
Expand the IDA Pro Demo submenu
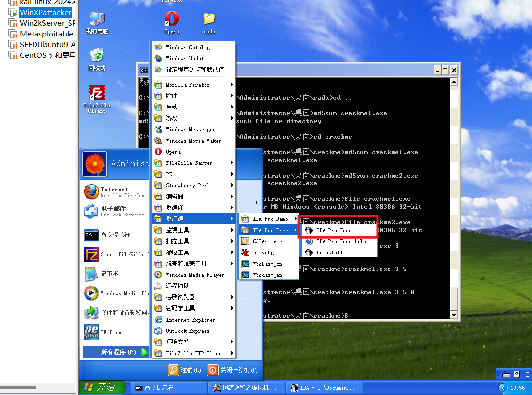click(268, 219)
